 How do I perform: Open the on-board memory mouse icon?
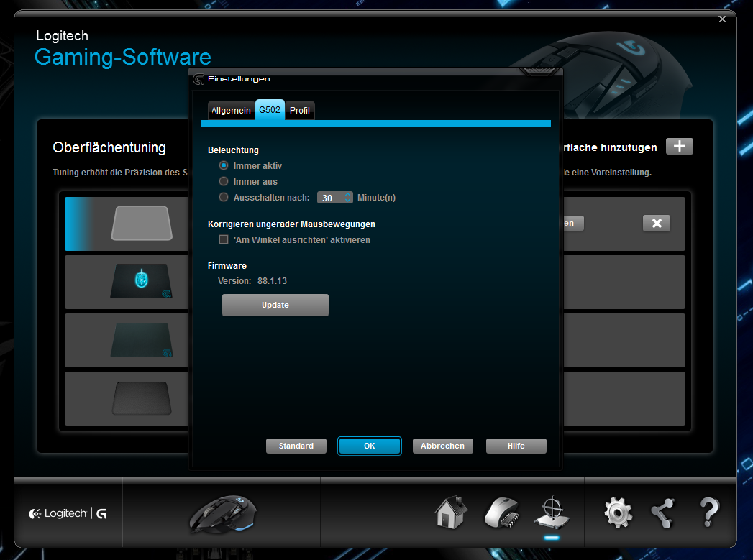502,513
